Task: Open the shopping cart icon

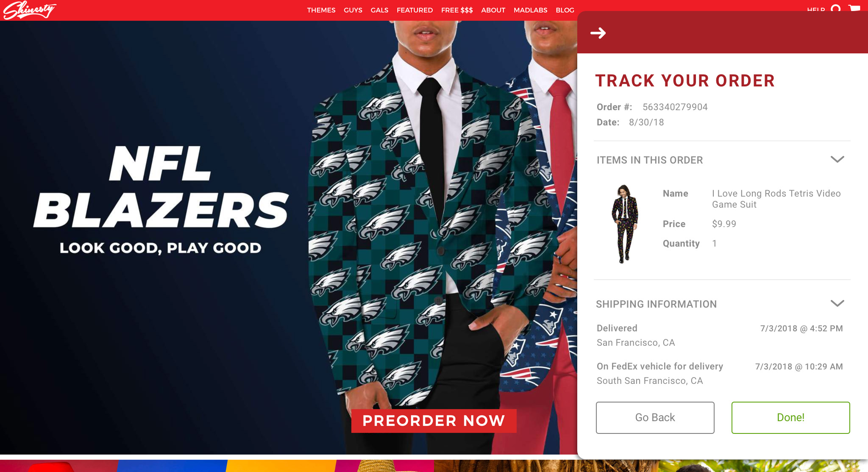Action: click(x=854, y=8)
